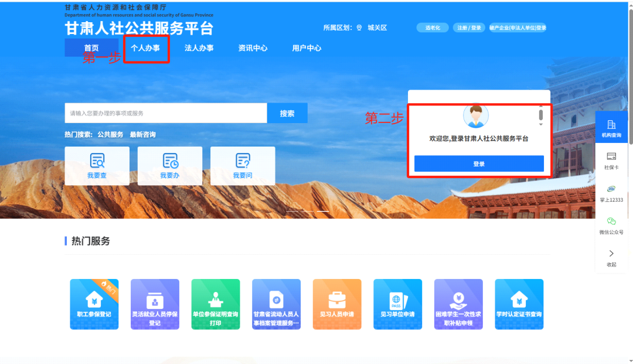The width and height of the screenshot is (633, 364).
Task: Open the 见习人员申请 service tile
Action: (x=337, y=304)
